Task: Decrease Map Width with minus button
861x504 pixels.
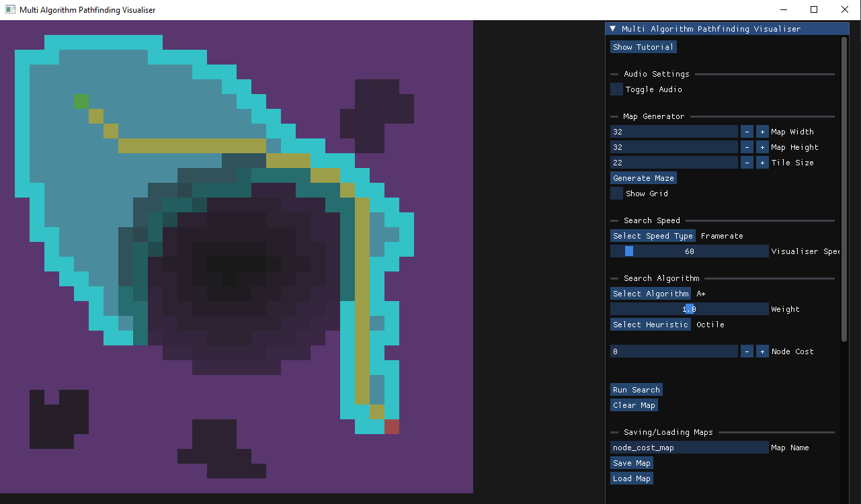Action: 747,132
